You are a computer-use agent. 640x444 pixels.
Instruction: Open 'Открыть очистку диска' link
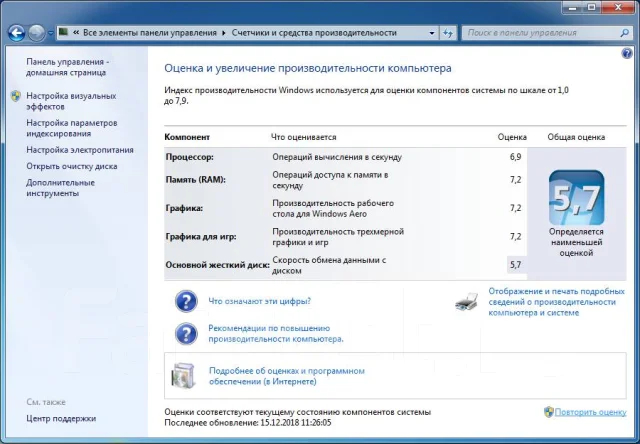click(71, 166)
